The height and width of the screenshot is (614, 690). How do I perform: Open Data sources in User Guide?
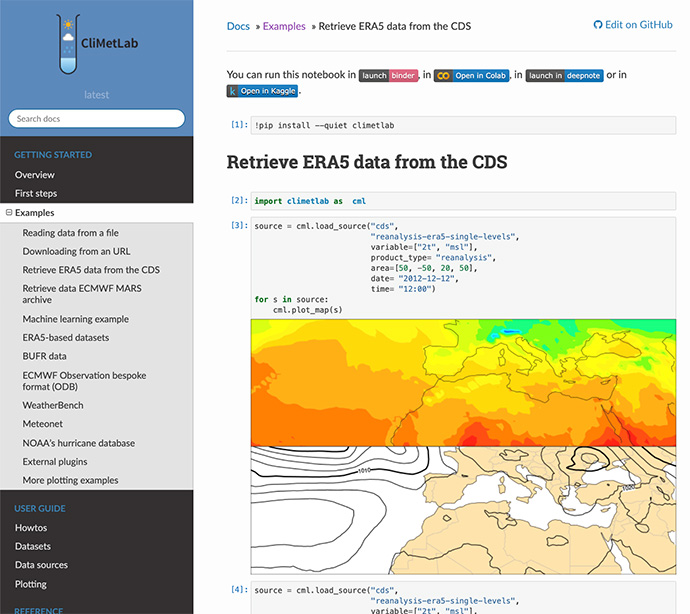pyautogui.click(x=41, y=565)
